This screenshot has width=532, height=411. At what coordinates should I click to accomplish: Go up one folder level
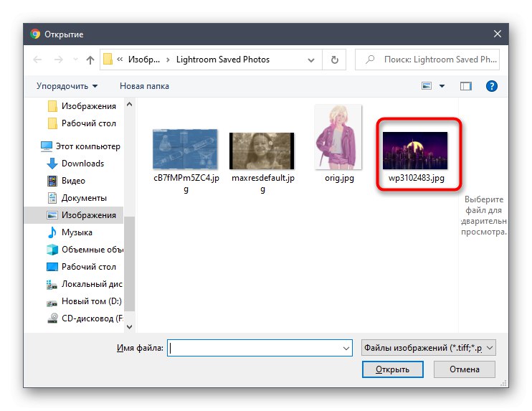click(90, 60)
